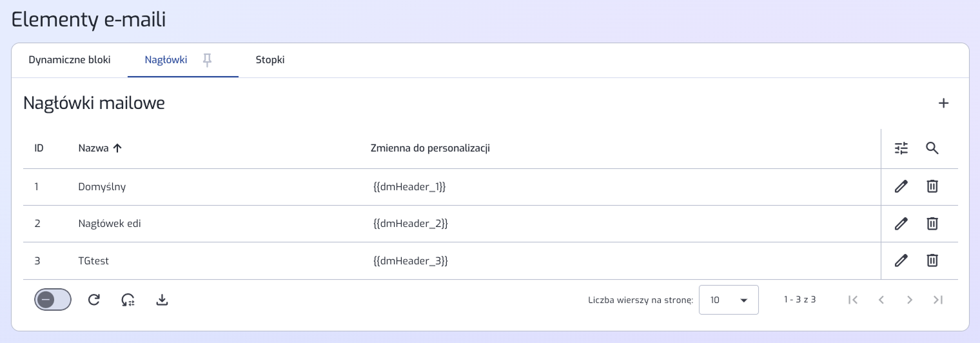Delete the TGtest header row
The image size is (980, 343).
tap(932, 260)
